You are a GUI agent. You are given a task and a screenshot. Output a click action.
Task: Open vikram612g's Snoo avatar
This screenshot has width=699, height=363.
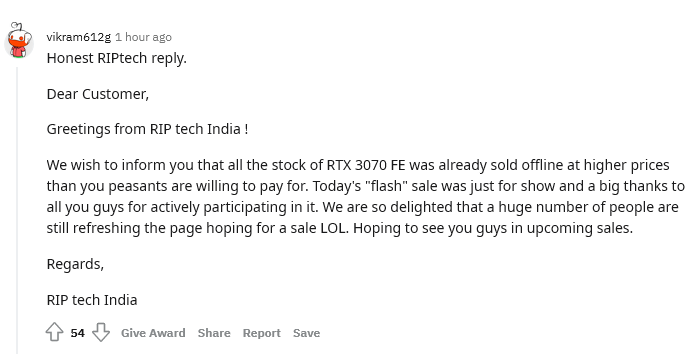pos(19,40)
